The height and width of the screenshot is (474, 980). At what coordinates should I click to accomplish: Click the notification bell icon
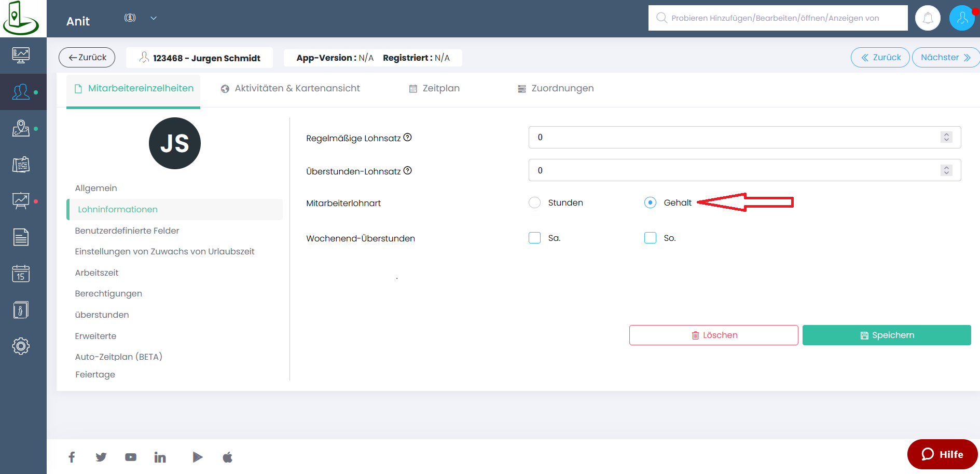click(928, 18)
